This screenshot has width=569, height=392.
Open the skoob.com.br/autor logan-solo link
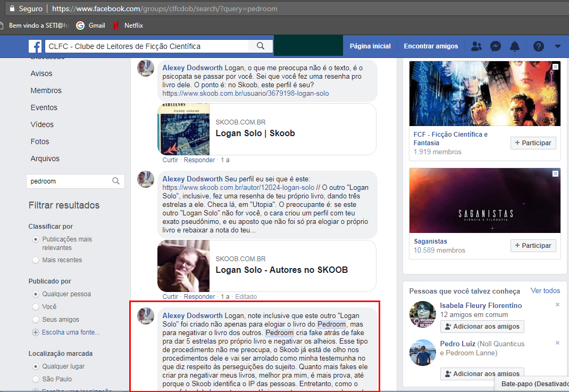point(238,188)
